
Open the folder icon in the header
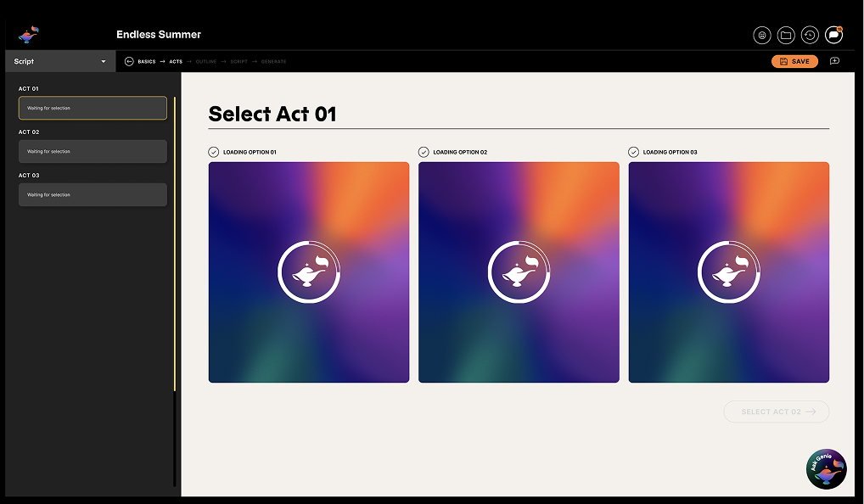[x=786, y=35]
